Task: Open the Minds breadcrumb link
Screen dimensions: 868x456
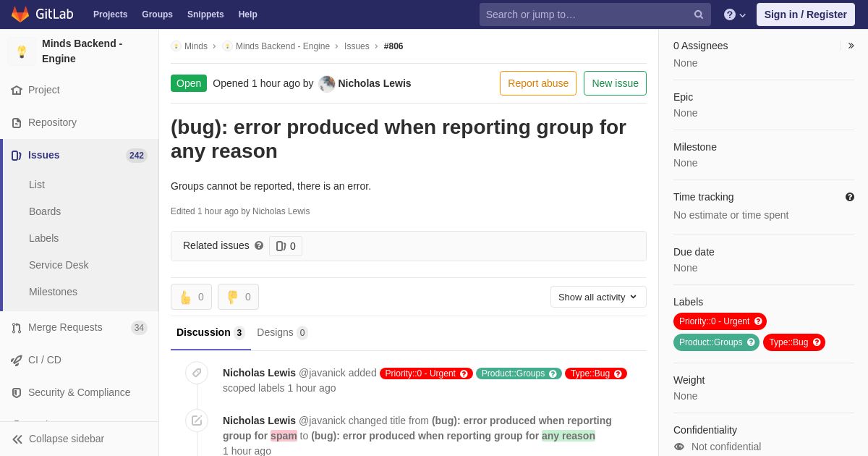Action: click(x=196, y=46)
